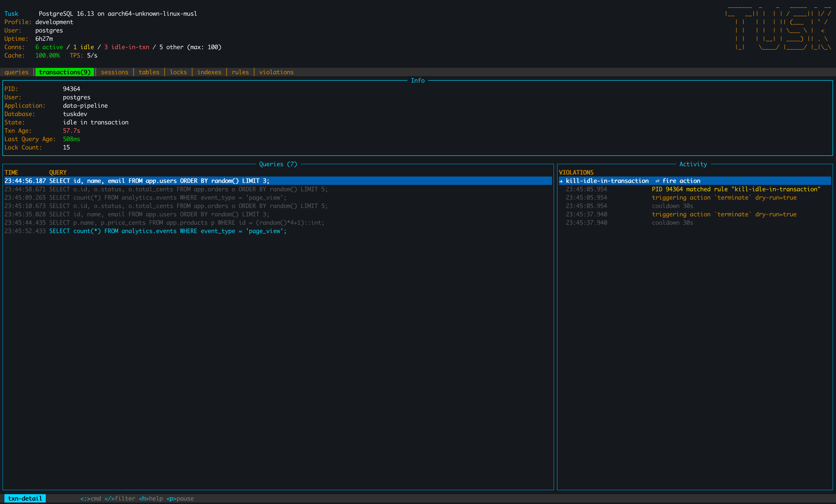Click the Uptime value 6h27m

(x=44, y=39)
